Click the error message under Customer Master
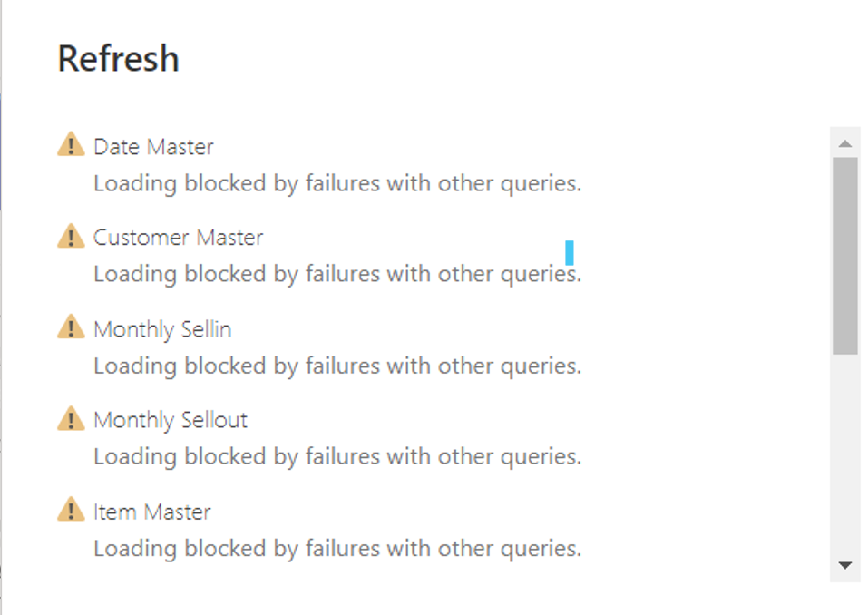Image resolution: width=868 pixels, height=615 pixels. 337,274
